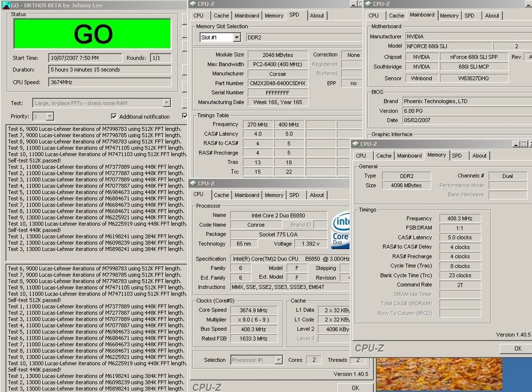Open the CPU tab in the CPU-Z Mainboard window
Screen dimensions: 532x392
(374, 16)
